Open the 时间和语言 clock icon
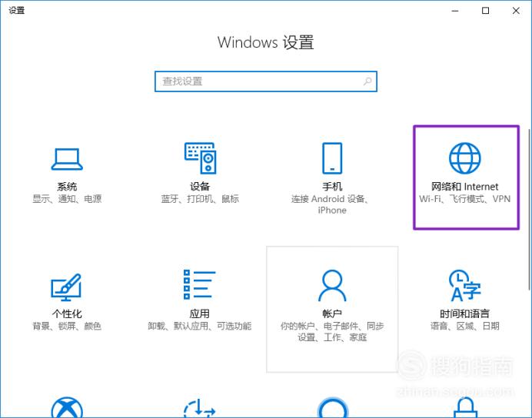 click(x=465, y=285)
